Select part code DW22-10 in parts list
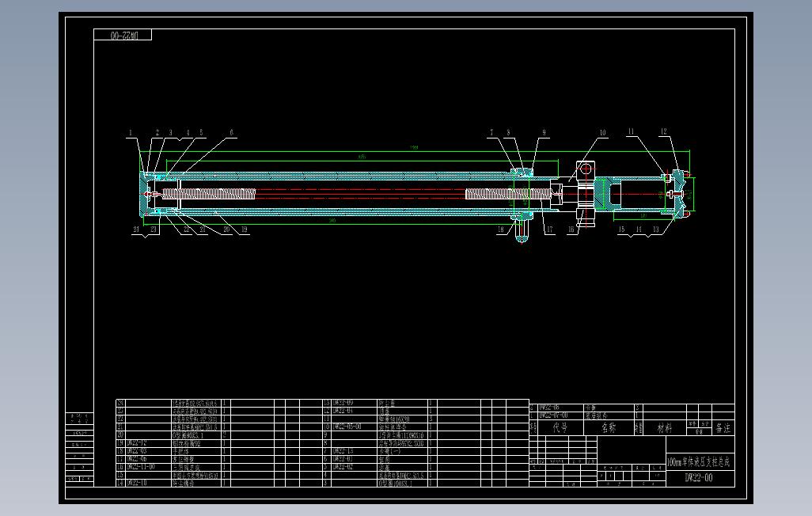The image size is (812, 516). click(x=137, y=483)
